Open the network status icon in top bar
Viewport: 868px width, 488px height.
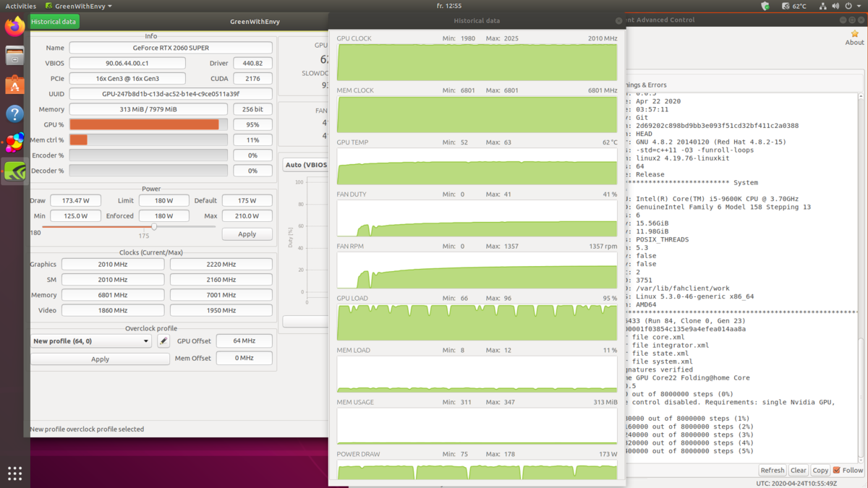coord(823,6)
